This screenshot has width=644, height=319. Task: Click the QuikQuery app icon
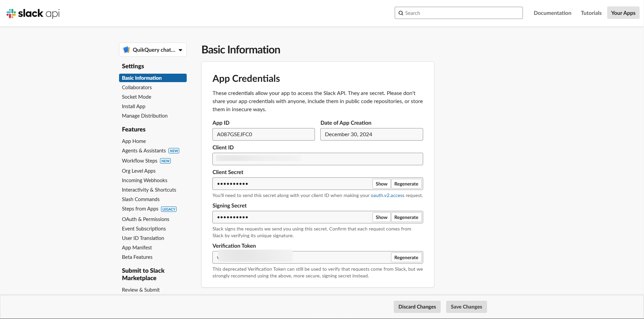click(x=127, y=50)
